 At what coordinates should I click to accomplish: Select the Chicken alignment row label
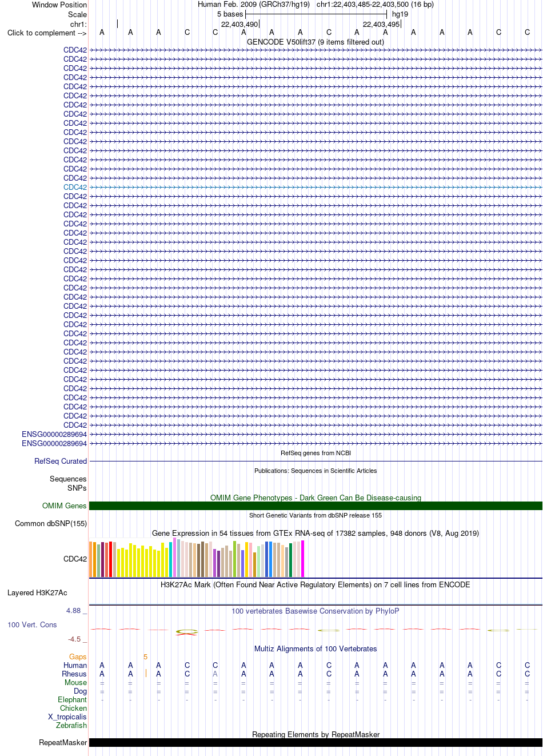coord(73,709)
